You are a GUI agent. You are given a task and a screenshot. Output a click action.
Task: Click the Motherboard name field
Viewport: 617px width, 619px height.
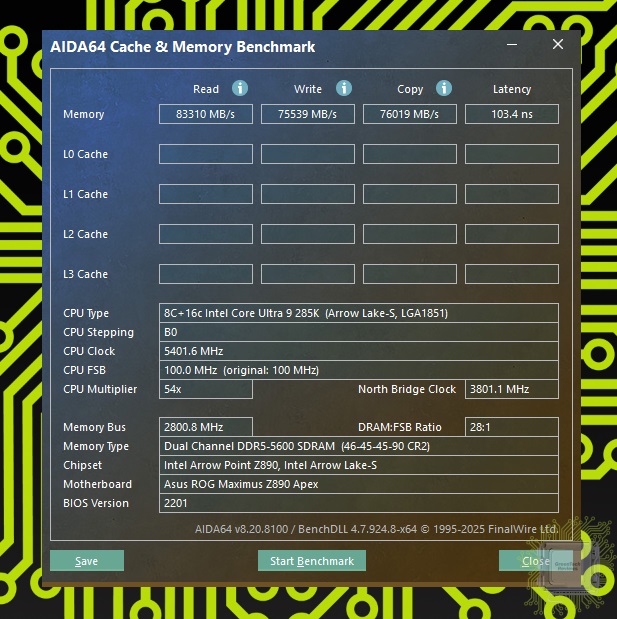pyautogui.click(x=358, y=484)
